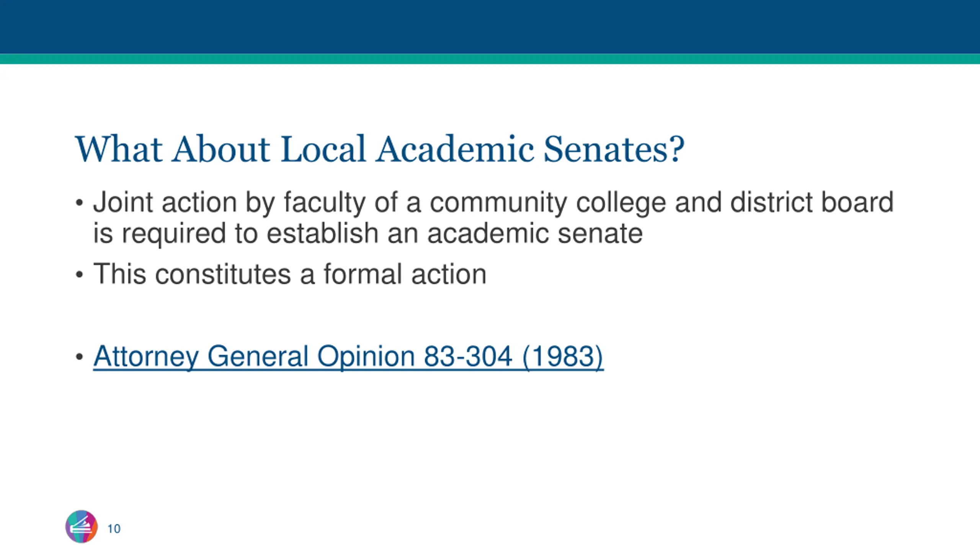Image resolution: width=980 pixels, height=551 pixels.
Task: Click the number 83-304 in the link
Action: [x=468, y=357]
